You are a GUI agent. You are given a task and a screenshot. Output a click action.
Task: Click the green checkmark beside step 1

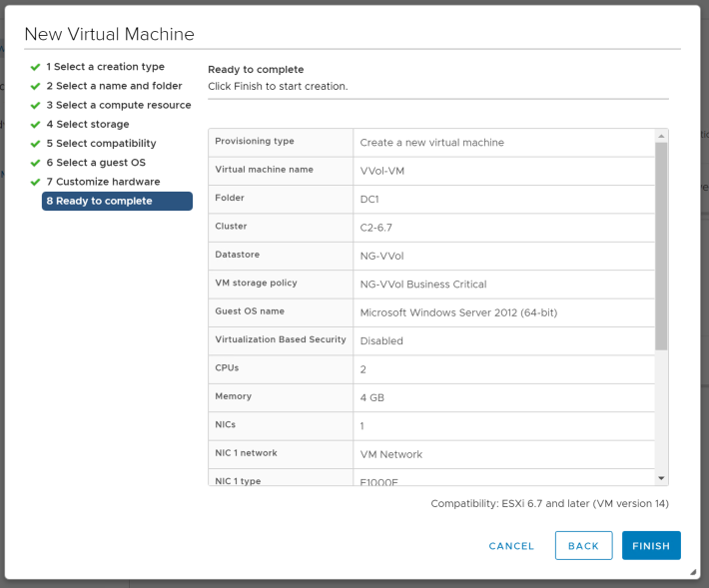[34, 67]
